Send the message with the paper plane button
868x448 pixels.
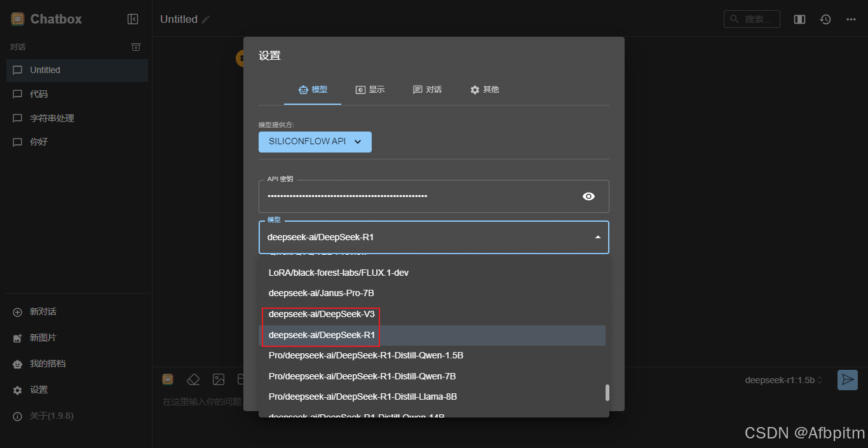click(848, 380)
